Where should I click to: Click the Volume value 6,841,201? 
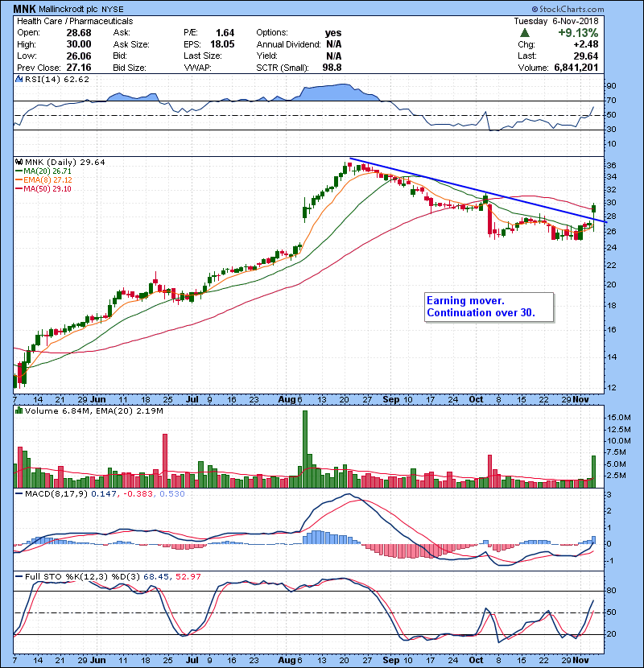click(576, 68)
